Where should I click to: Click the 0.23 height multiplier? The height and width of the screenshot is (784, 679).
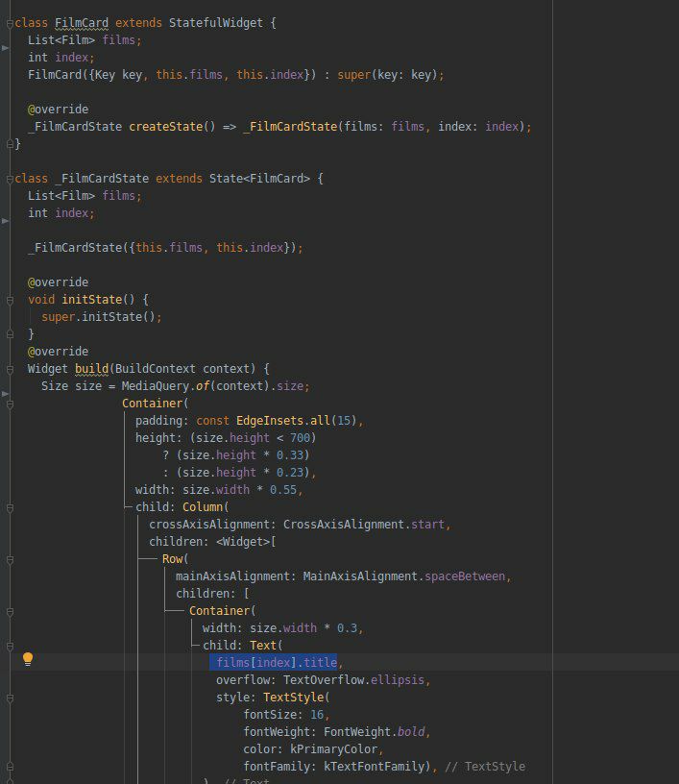tap(290, 473)
